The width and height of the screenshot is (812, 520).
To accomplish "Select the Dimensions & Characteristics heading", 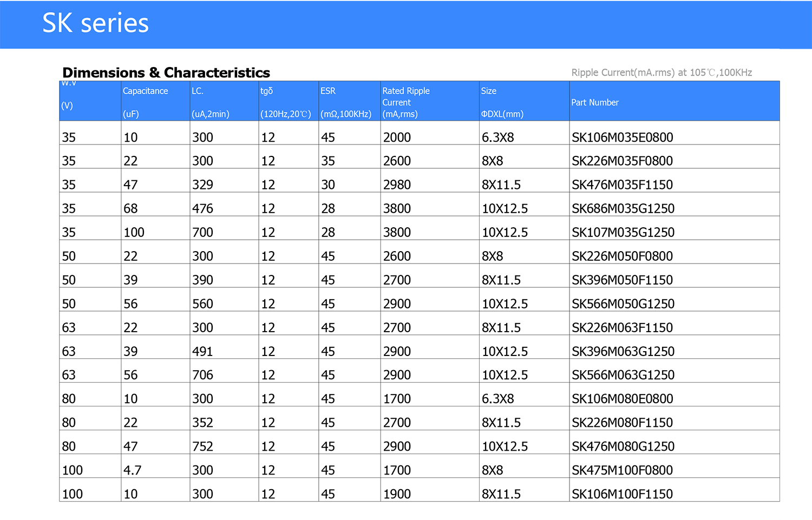I will pos(166,73).
